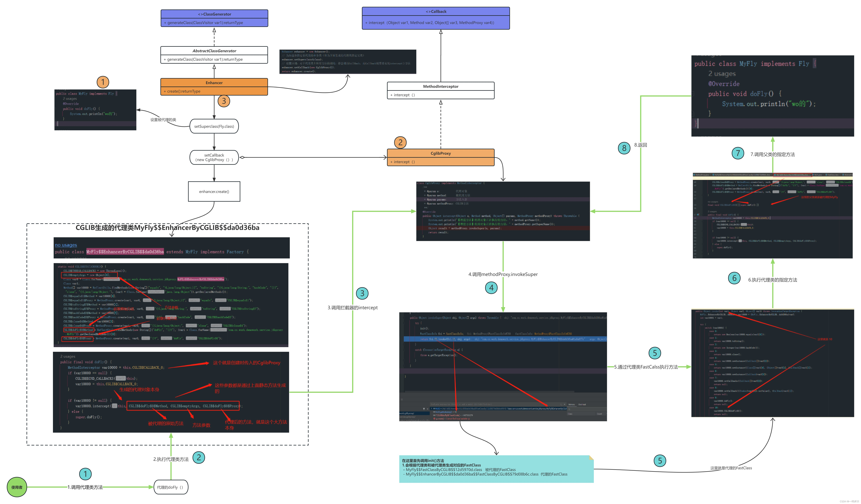Click generateClass method row under ClassGenerator
The image size is (861, 504).
[214, 23]
